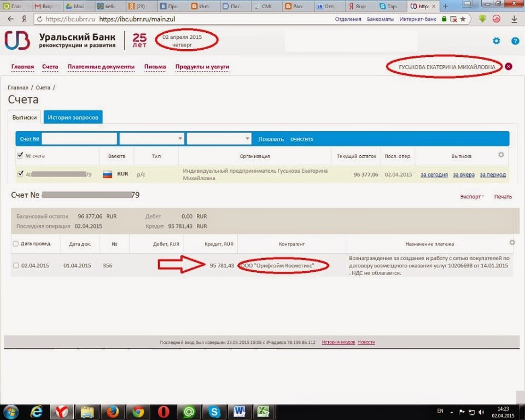The height and width of the screenshot is (420, 525).
Task: Open the Продукты и услуги menu
Action: pyautogui.click(x=202, y=67)
